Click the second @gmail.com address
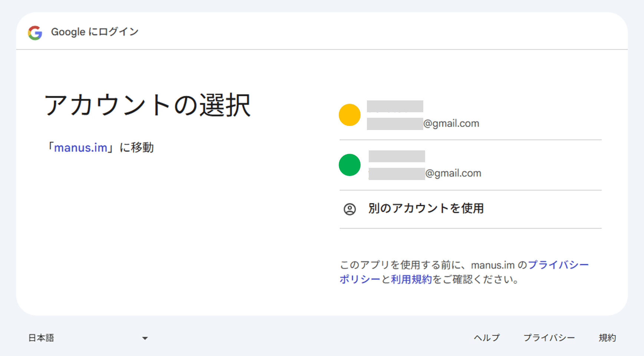The image size is (644, 356). [425, 173]
